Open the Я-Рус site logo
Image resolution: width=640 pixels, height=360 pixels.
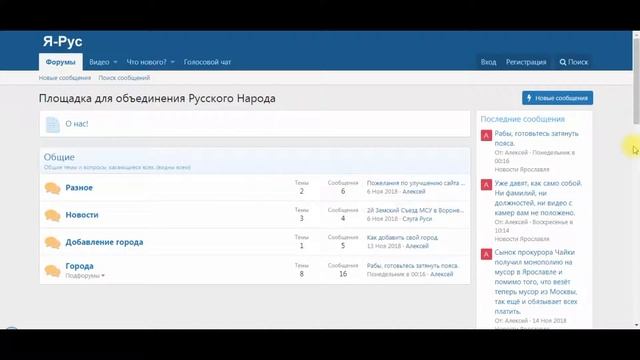(x=62, y=41)
